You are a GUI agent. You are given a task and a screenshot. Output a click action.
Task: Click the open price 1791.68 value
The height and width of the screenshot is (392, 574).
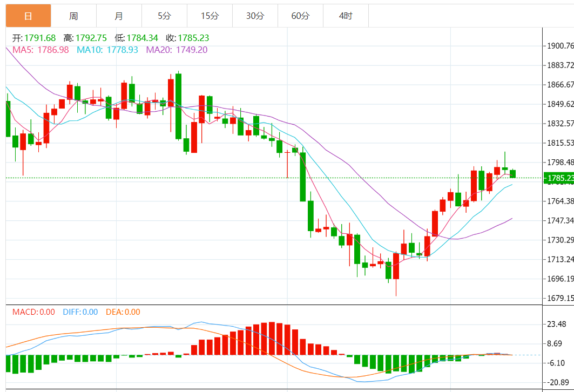coord(40,38)
